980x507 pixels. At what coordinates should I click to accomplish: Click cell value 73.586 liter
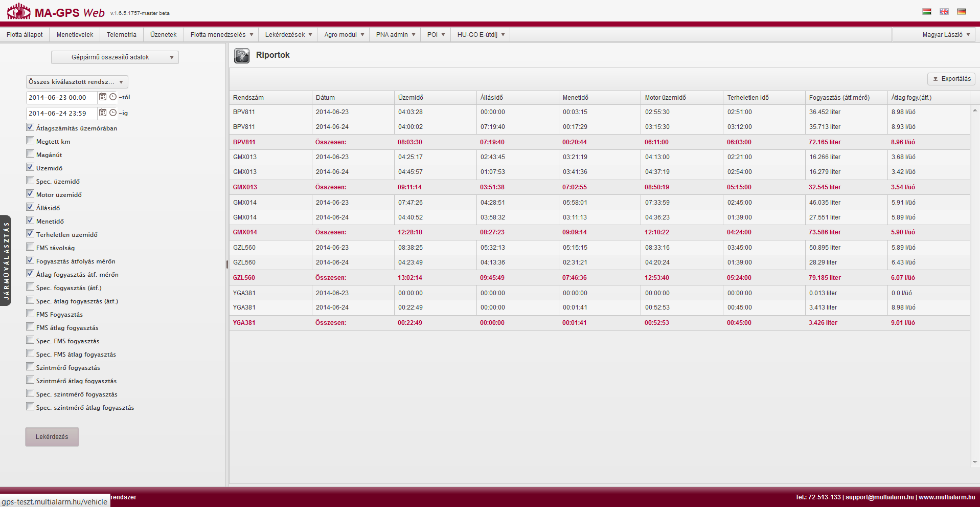[x=825, y=232]
